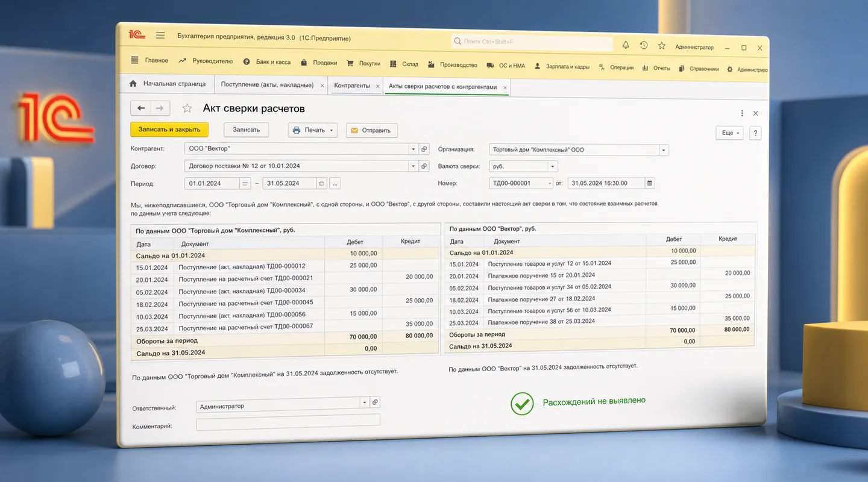Open the Договор record with the open icon
Viewport: 868px width, 482px height.
coord(424,166)
